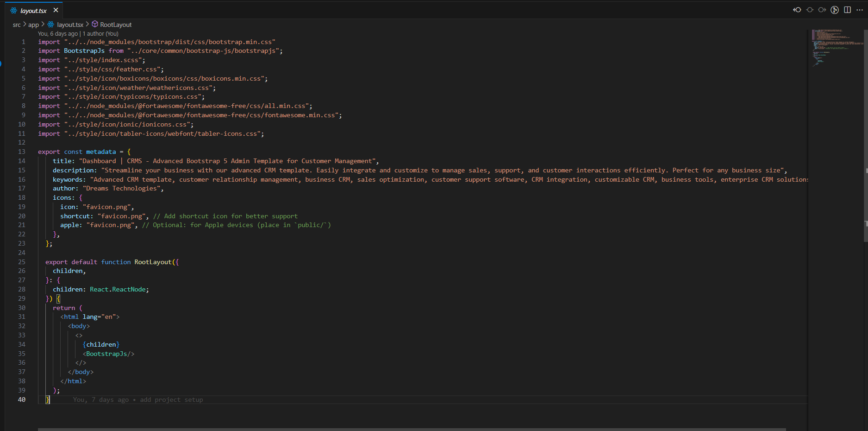Select the layout.tsx editor tab
The height and width of the screenshot is (431, 868).
(33, 11)
